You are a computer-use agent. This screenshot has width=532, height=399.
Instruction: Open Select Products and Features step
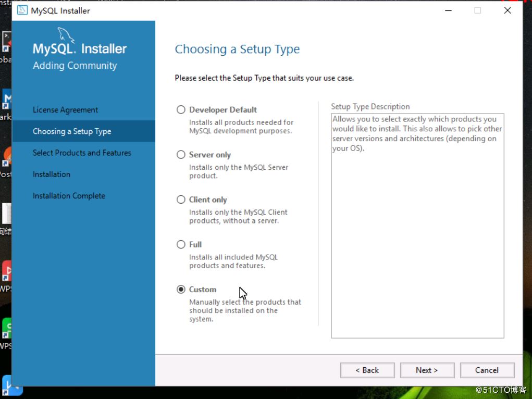(x=82, y=153)
